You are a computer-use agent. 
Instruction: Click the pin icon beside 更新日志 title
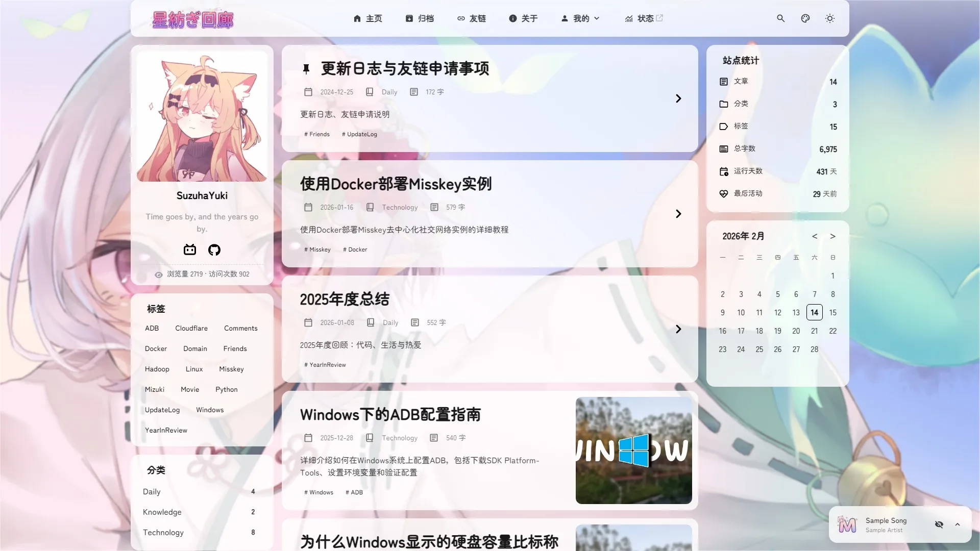[x=306, y=69]
